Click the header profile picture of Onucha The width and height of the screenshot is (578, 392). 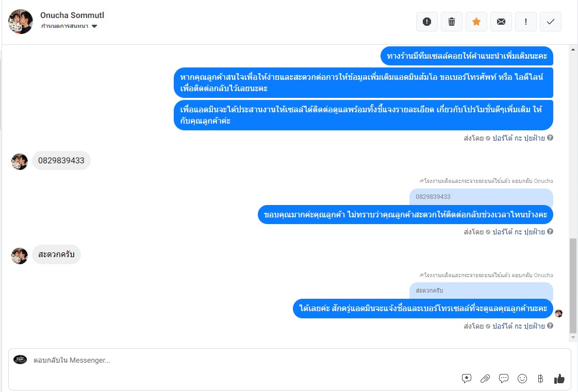[x=21, y=22]
